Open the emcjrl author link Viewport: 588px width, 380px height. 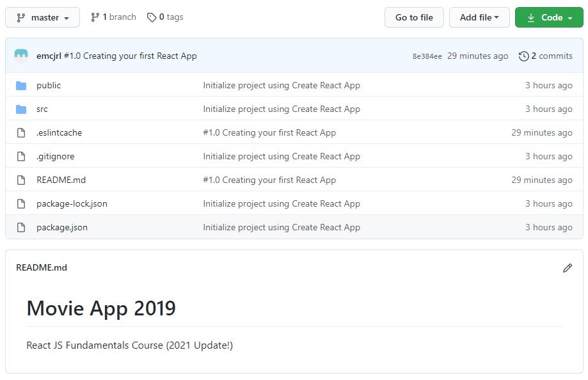49,56
